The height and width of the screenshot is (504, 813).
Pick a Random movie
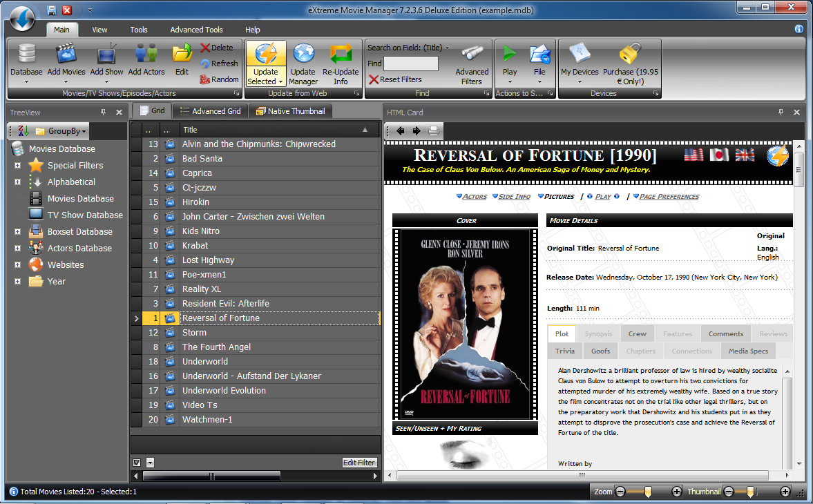(x=219, y=79)
